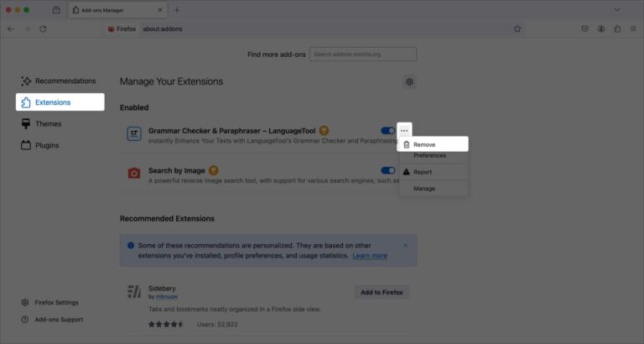Choose Report from the extension menu
The width and height of the screenshot is (644, 344).
coord(423,172)
